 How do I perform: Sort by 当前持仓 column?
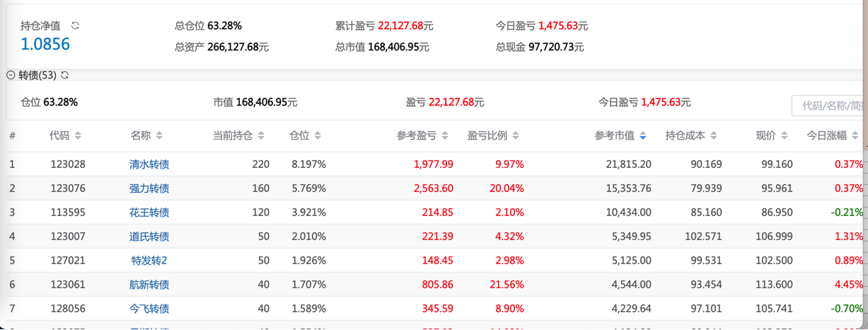[x=261, y=135]
